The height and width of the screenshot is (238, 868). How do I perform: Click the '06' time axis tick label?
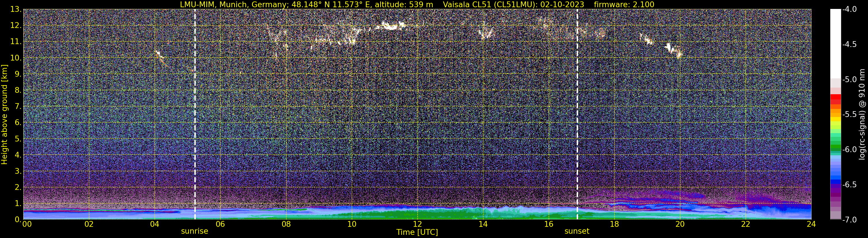pyautogui.click(x=220, y=224)
